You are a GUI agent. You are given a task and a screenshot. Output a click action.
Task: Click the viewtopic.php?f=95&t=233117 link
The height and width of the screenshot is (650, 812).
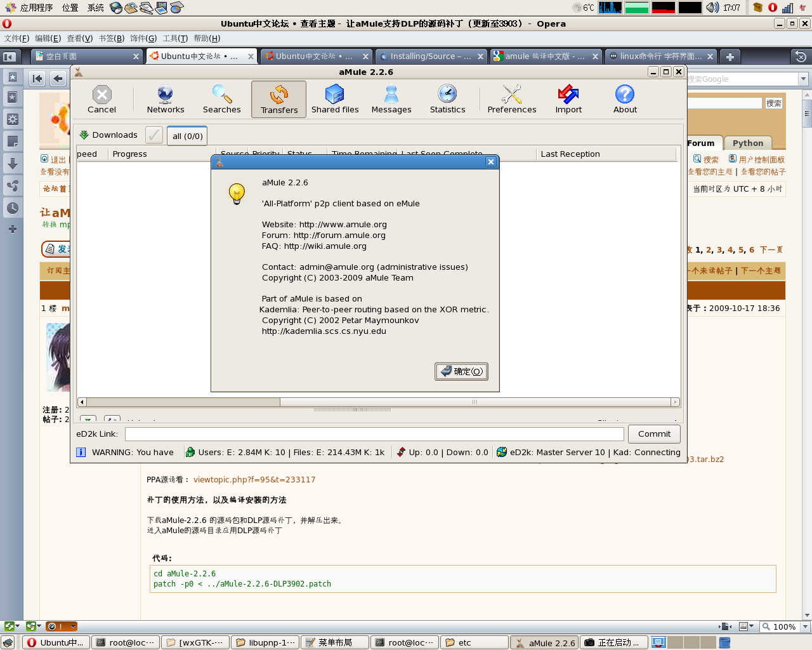pos(254,479)
